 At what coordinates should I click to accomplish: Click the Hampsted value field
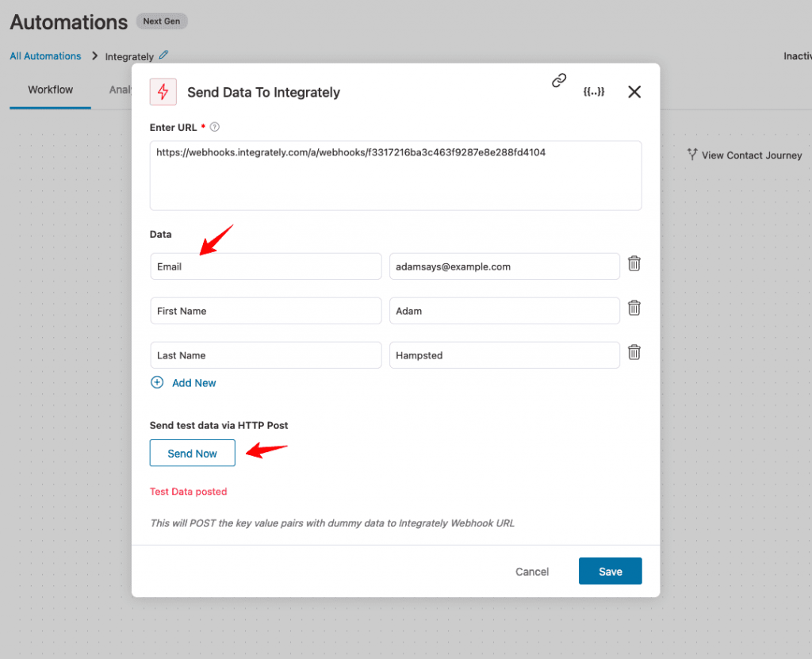(x=504, y=355)
